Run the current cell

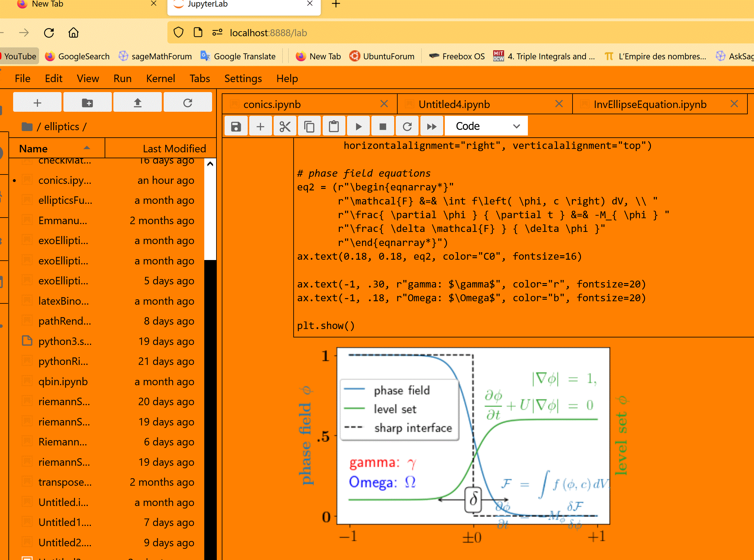click(358, 126)
